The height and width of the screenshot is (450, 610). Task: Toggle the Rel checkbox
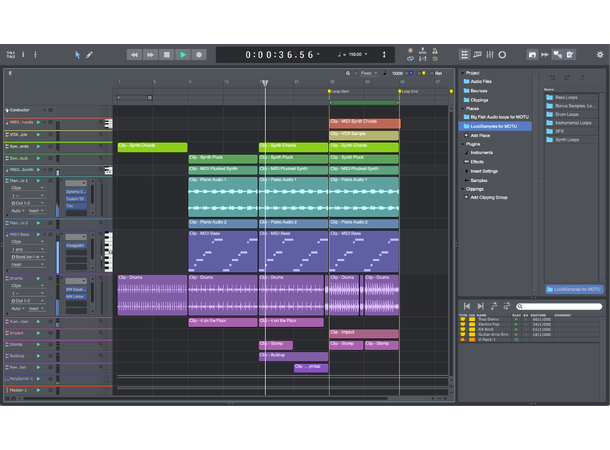pos(431,73)
